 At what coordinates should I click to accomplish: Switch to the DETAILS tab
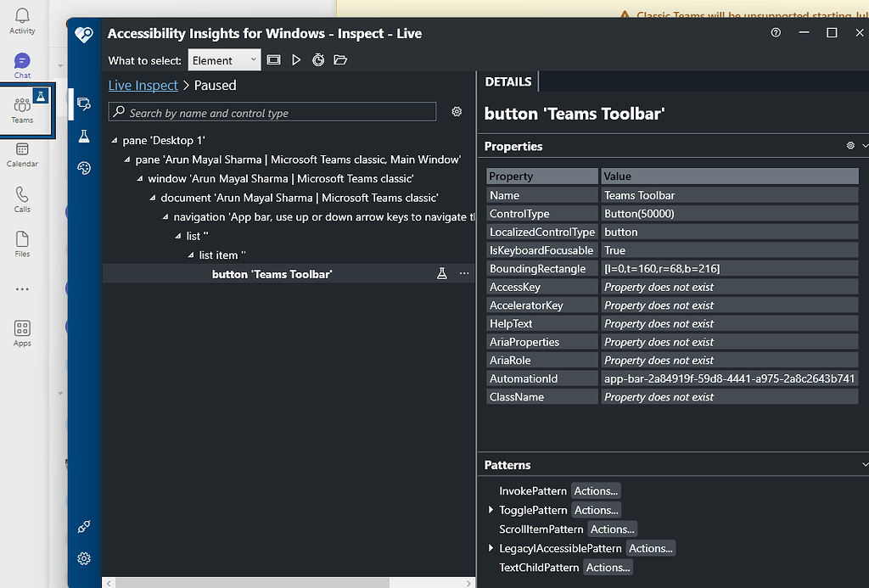(x=507, y=81)
